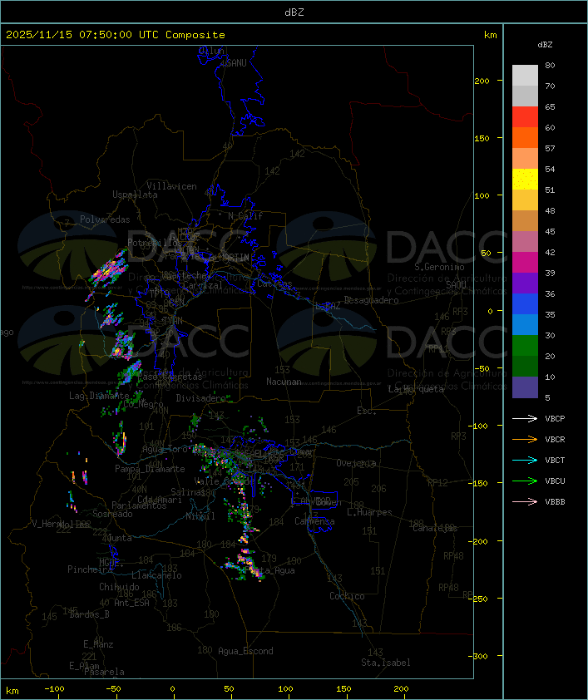Select the light gray 70-80 dBZ swatch
Screen dimensions: 588x700
[525, 76]
